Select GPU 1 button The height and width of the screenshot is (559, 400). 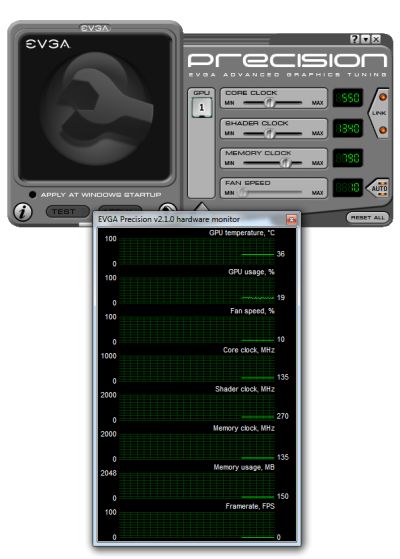click(202, 107)
